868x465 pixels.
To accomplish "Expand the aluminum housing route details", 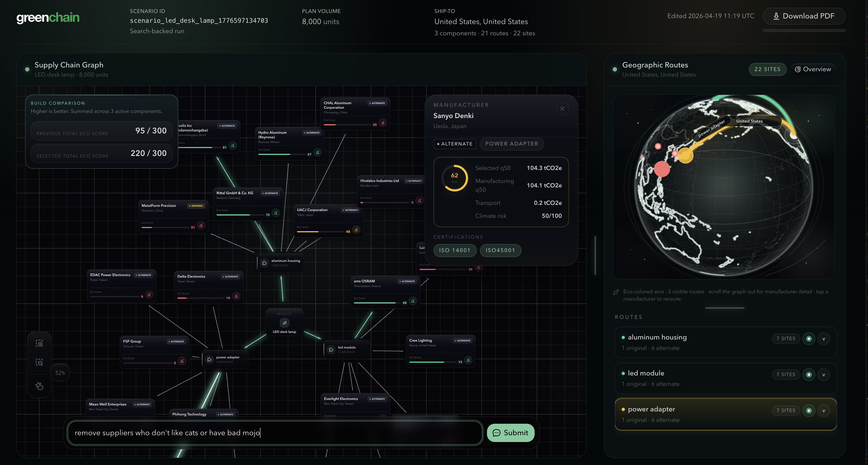I will click(x=824, y=339).
